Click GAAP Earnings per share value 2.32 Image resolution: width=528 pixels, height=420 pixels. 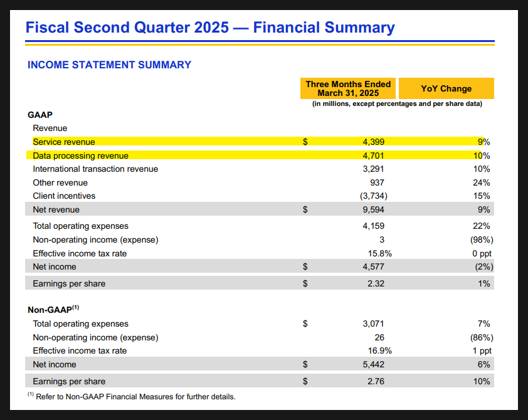coord(376,284)
